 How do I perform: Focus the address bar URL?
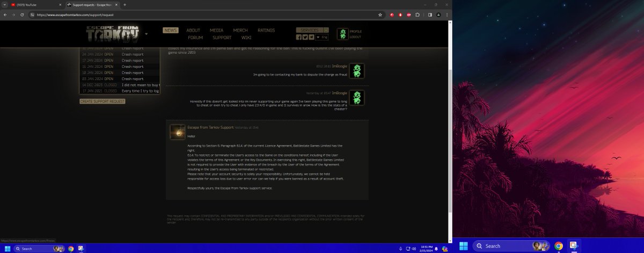click(74, 15)
